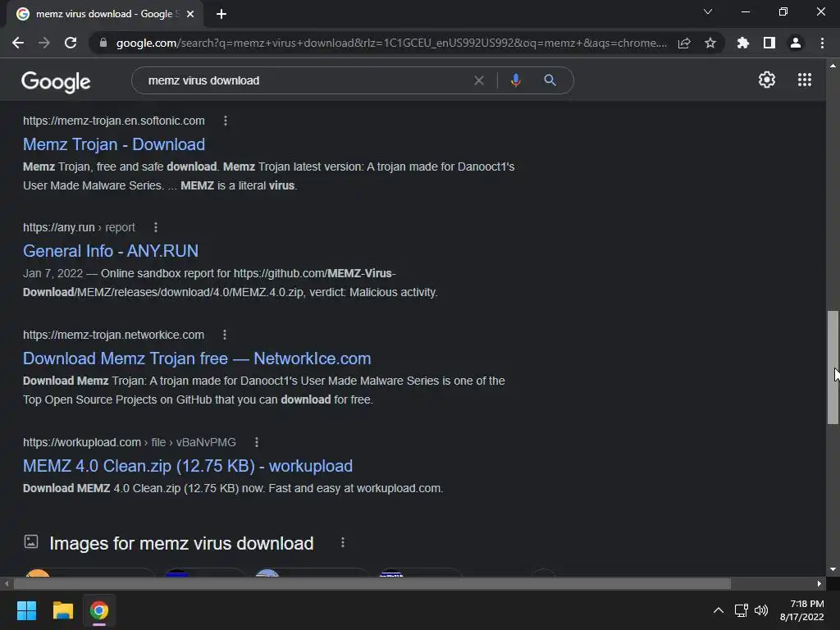The height and width of the screenshot is (630, 840).
Task: Submit search with magnifier icon
Action: pos(550,80)
